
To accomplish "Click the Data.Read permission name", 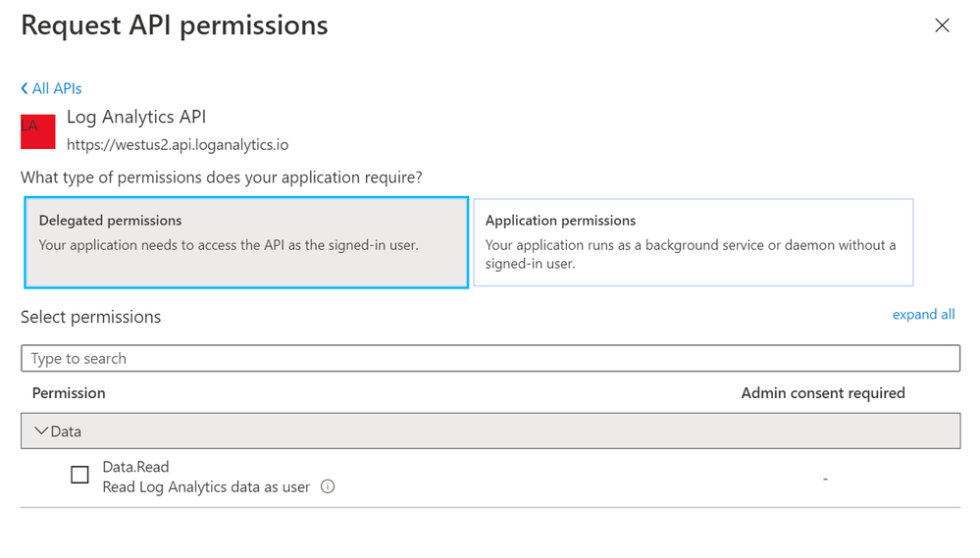I will [x=135, y=467].
